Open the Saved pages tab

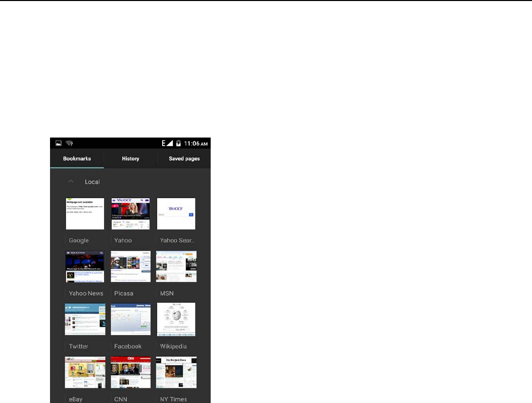pyautogui.click(x=184, y=159)
